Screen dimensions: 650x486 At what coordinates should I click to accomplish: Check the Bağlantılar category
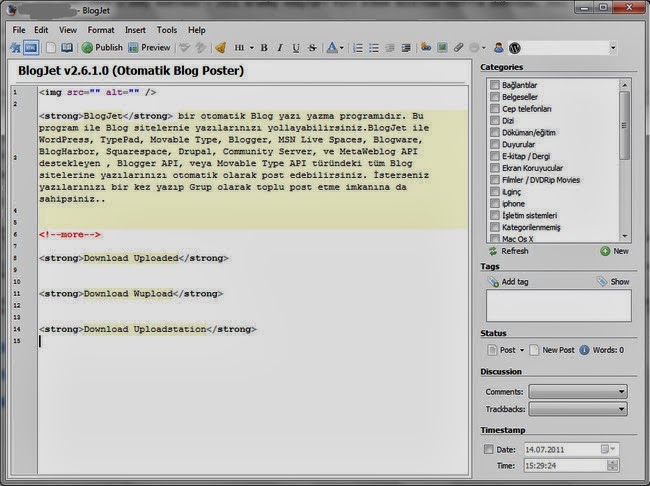coord(495,85)
